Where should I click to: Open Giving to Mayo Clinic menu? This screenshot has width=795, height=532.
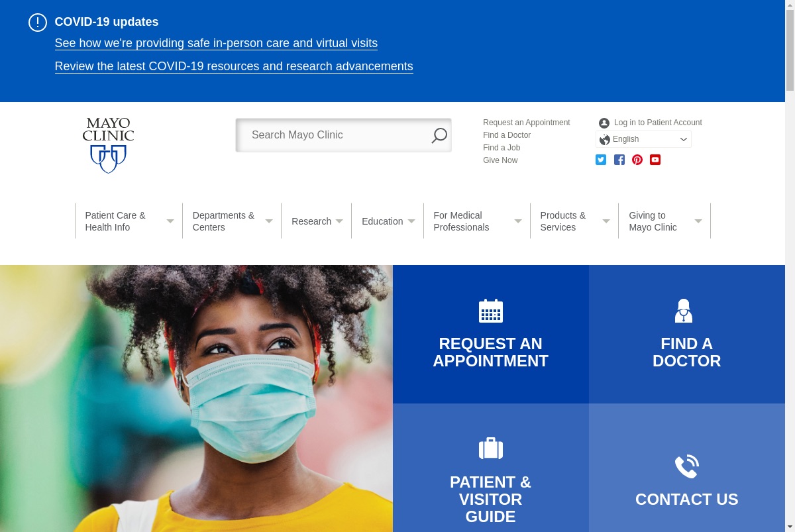click(653, 221)
